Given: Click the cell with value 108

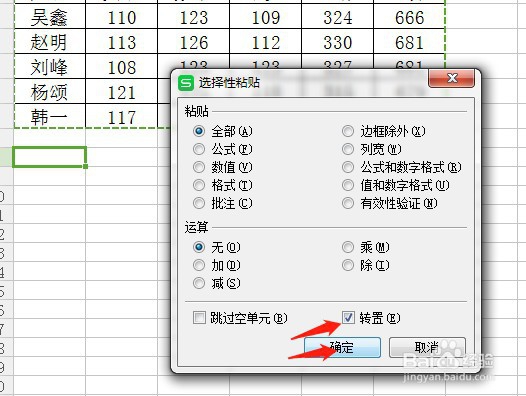Looking at the screenshot, I should point(121,66).
